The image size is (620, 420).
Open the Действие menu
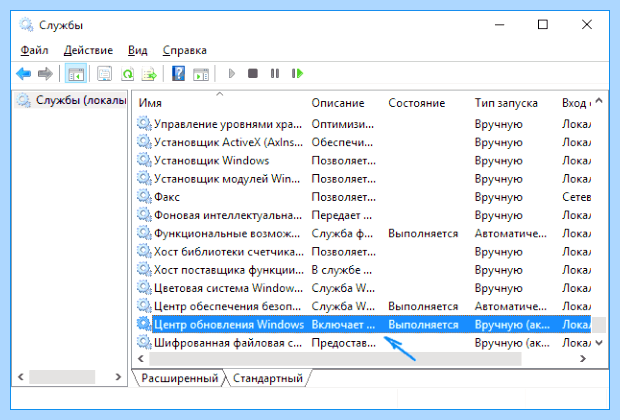pos(88,50)
